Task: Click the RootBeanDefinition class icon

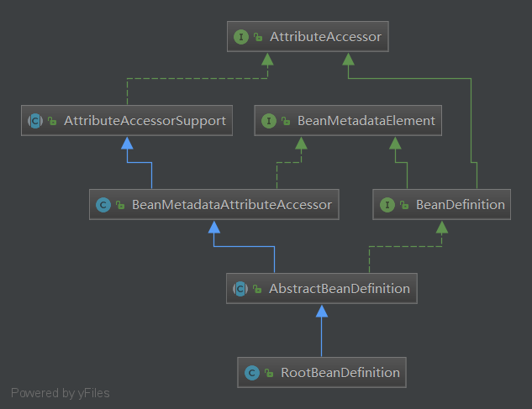Action: (x=250, y=372)
